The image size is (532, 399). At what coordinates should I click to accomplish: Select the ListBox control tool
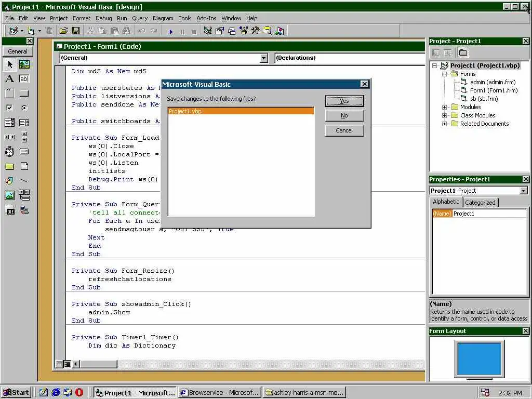point(24,123)
